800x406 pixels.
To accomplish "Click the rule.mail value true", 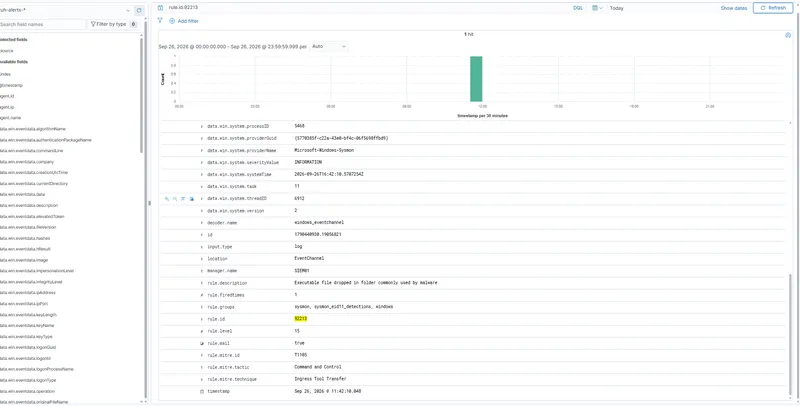I will [299, 343].
